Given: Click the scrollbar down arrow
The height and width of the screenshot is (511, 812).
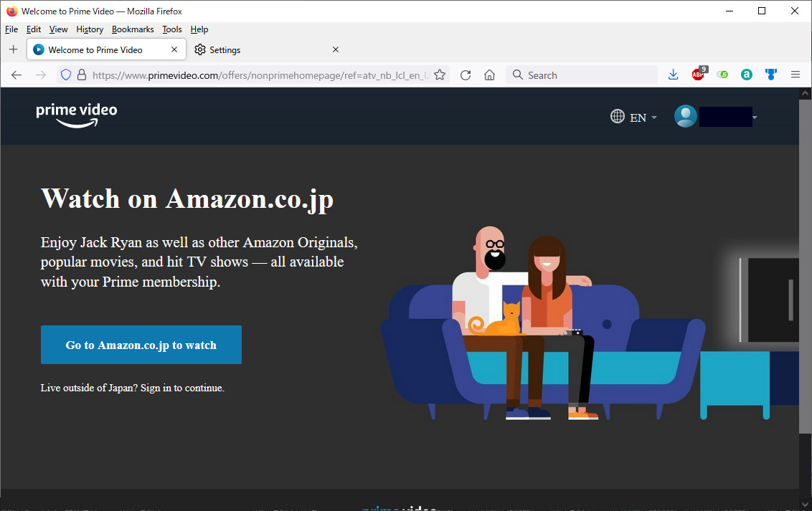Looking at the screenshot, I should (806, 505).
